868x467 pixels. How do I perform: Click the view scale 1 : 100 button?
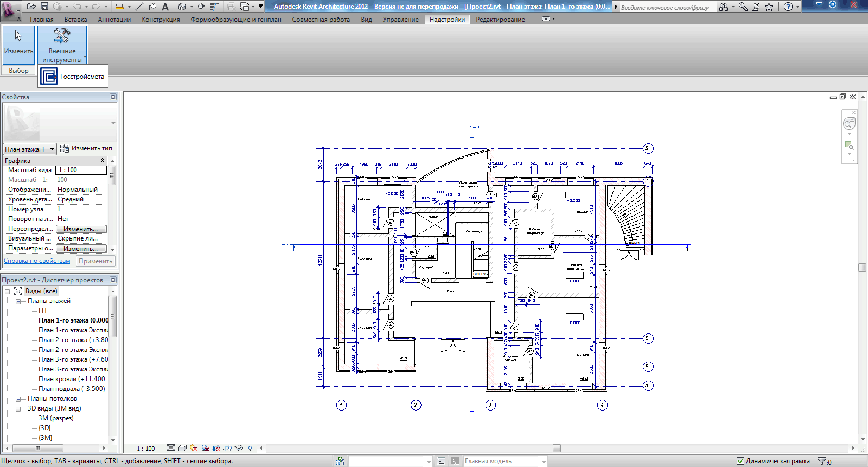coord(145,449)
